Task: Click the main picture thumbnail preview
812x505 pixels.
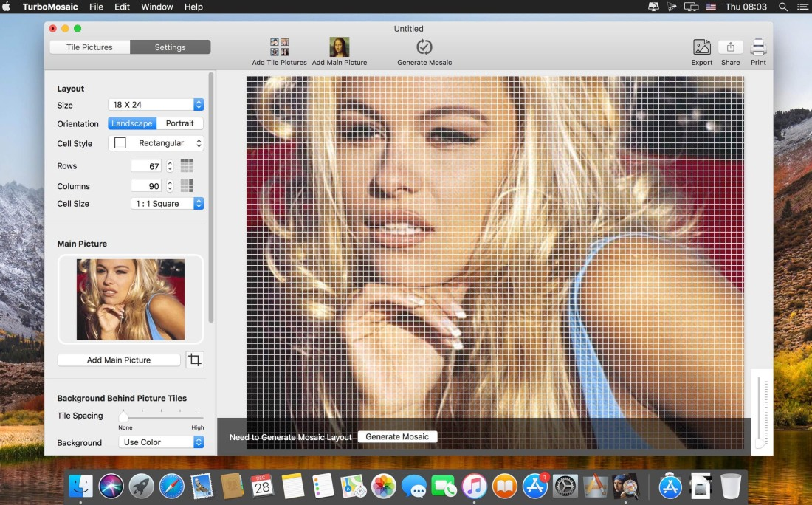Action: [131, 299]
